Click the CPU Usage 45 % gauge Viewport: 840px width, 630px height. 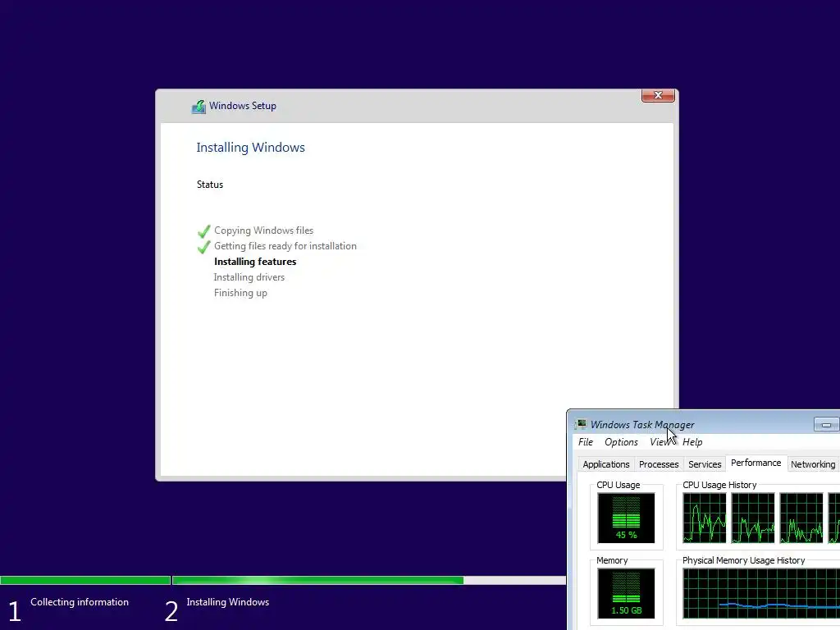coord(626,518)
